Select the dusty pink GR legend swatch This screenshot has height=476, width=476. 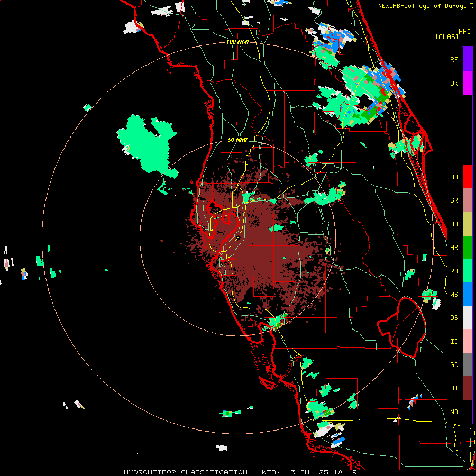click(467, 200)
